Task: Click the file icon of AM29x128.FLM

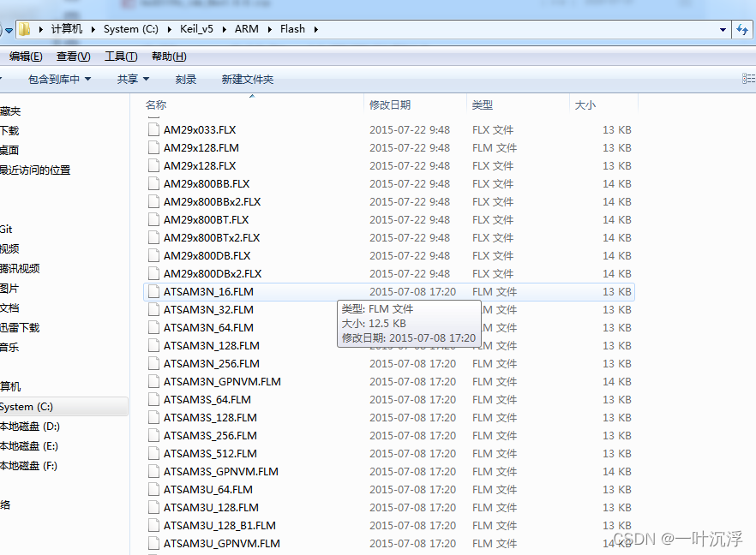Action: [153, 147]
